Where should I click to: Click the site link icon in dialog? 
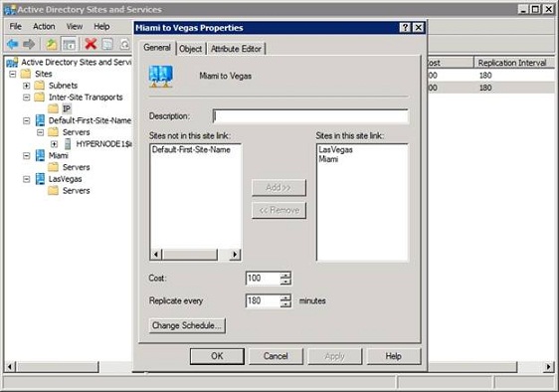[161, 77]
